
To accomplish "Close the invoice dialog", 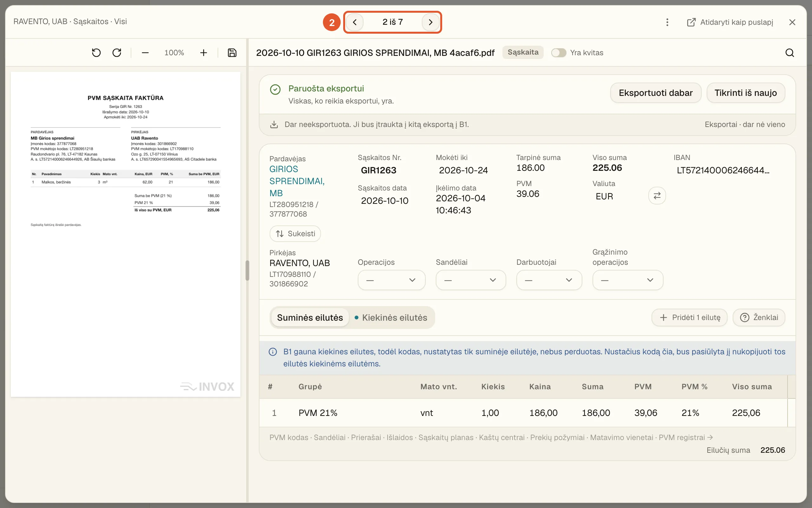I will tap(792, 22).
